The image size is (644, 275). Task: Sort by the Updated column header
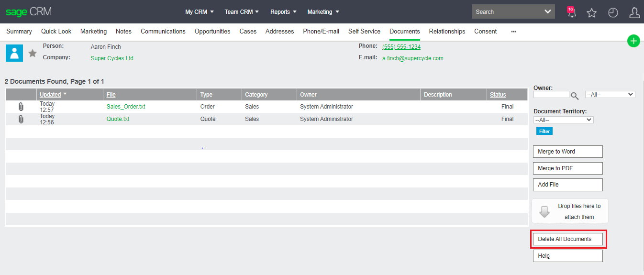point(50,95)
